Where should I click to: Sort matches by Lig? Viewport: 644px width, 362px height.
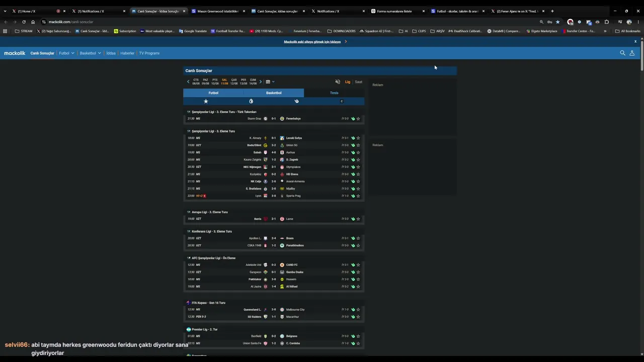(347, 81)
